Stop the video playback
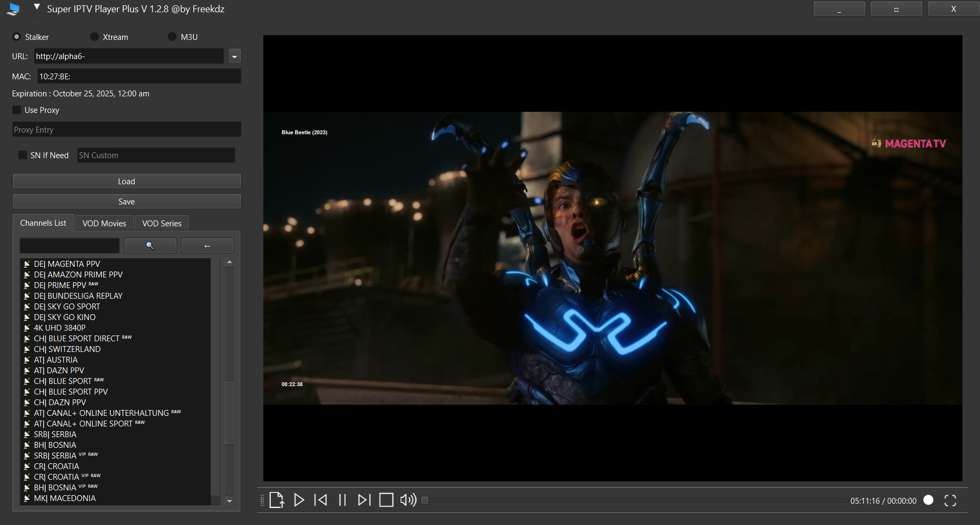 click(x=386, y=500)
